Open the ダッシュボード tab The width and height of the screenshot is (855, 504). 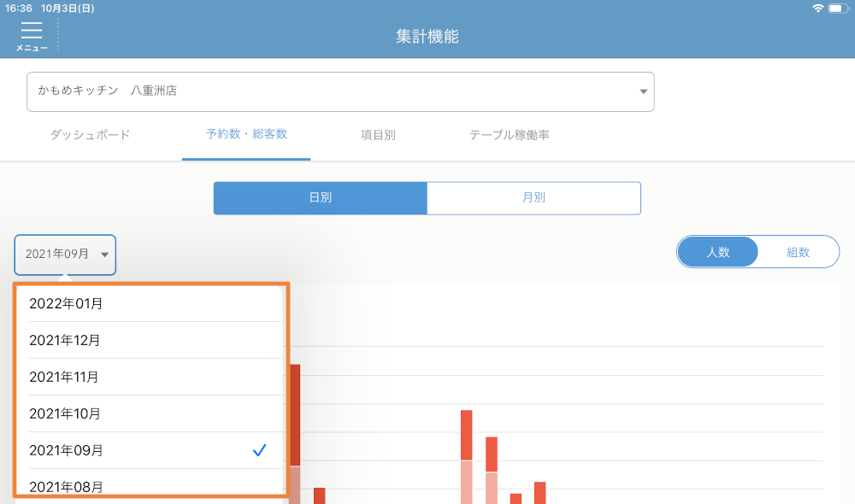[x=90, y=135]
